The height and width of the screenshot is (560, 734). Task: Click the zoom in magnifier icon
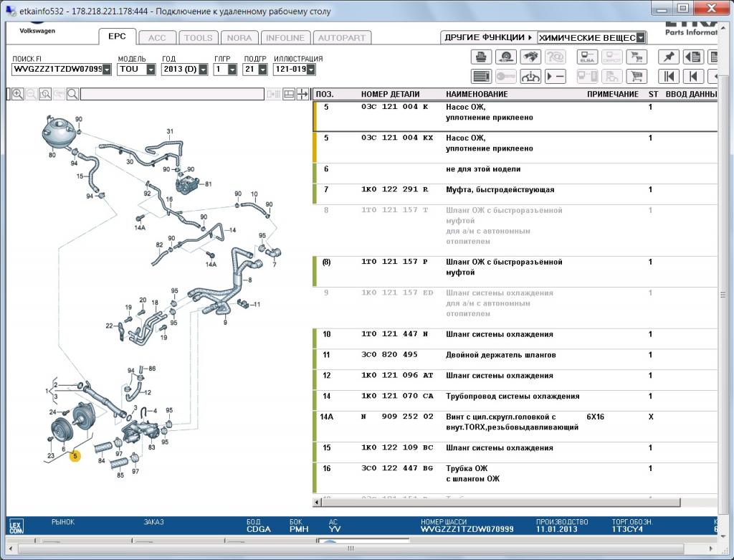18,94
